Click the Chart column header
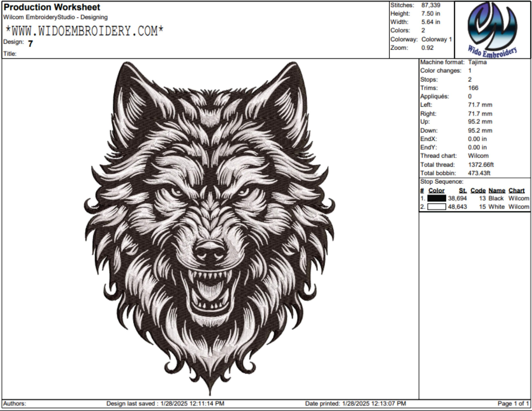 (x=516, y=190)
